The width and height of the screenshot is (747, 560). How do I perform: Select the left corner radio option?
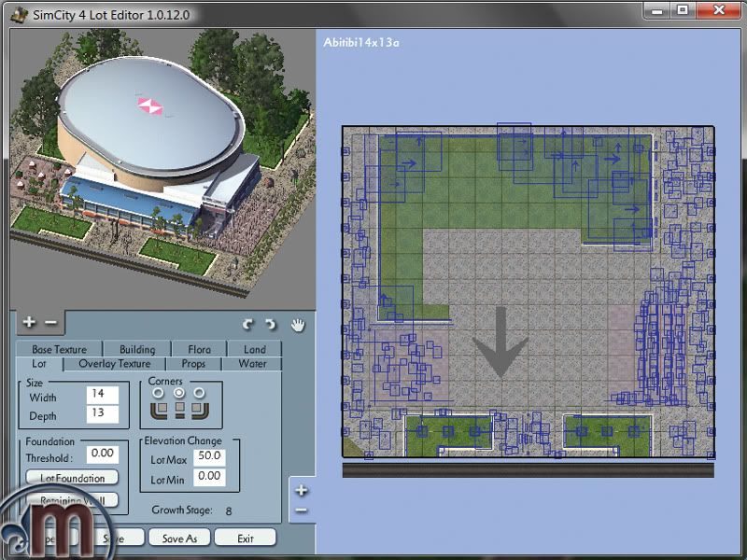[158, 393]
